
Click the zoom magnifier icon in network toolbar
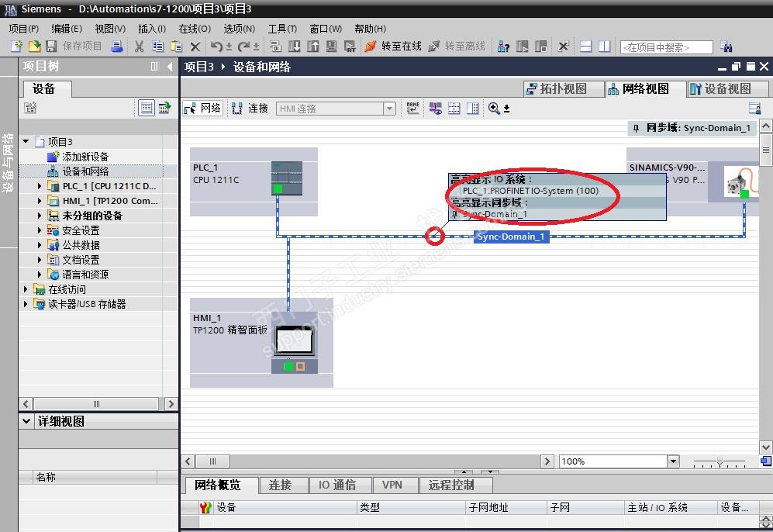pos(494,108)
